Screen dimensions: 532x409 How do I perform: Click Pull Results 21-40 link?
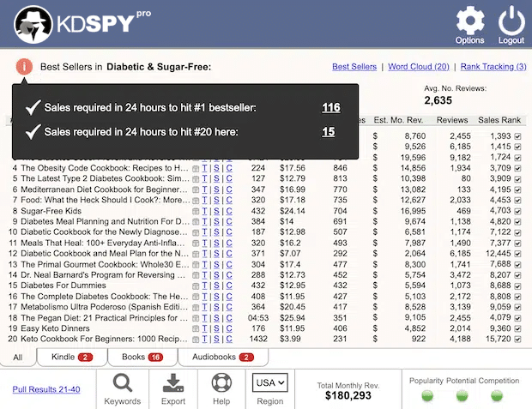[x=46, y=389]
